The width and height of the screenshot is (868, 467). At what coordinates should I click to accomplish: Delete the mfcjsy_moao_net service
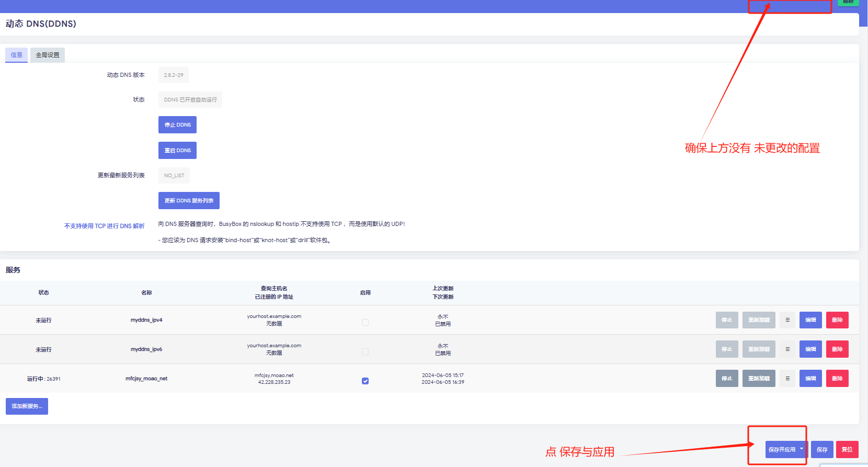(837, 379)
